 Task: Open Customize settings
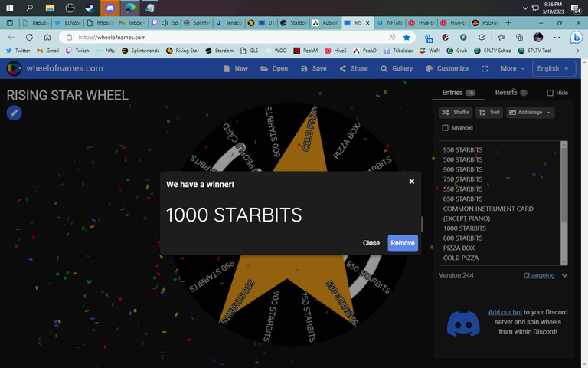click(x=447, y=69)
